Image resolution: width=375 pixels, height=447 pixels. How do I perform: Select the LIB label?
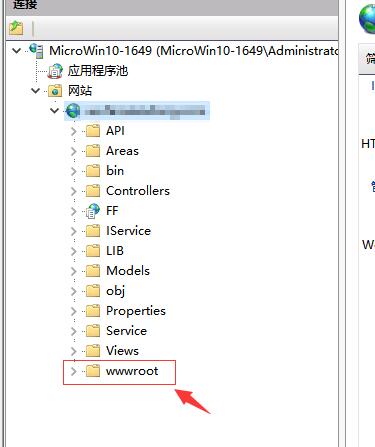point(115,251)
